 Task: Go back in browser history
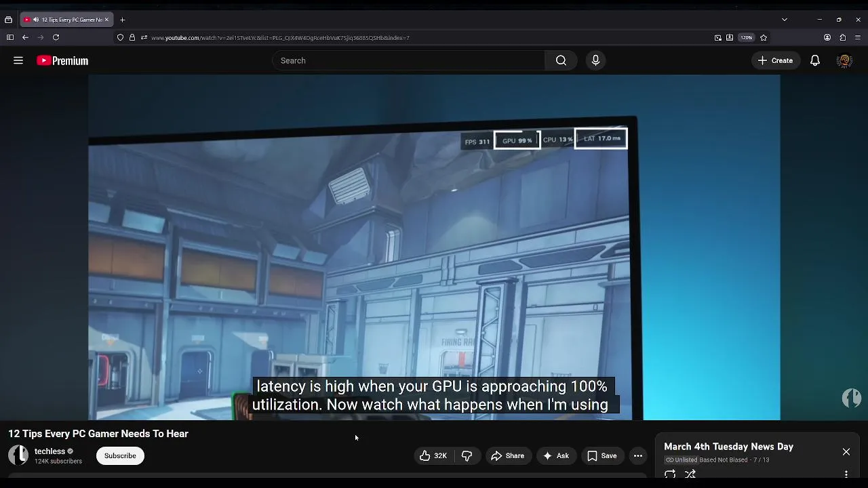25,37
